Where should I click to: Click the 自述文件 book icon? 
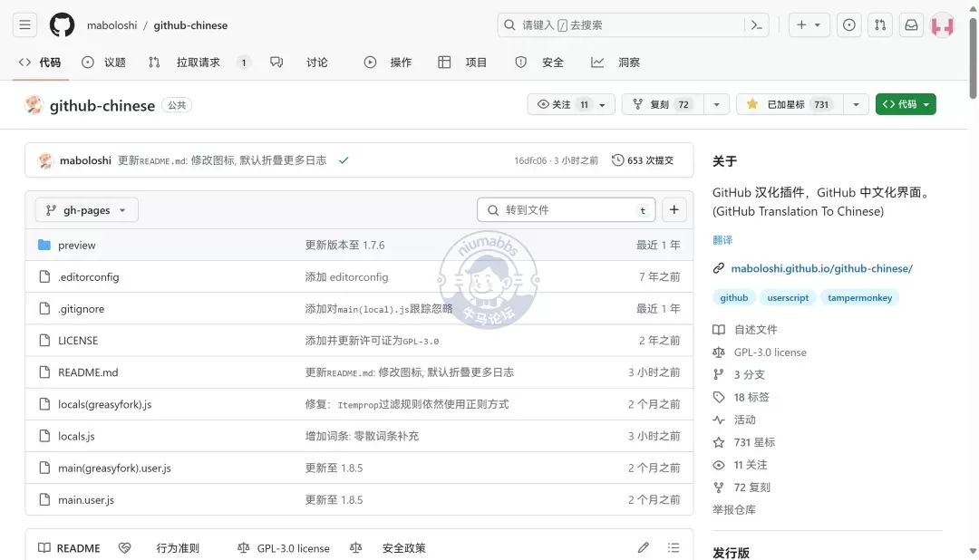[x=719, y=330]
